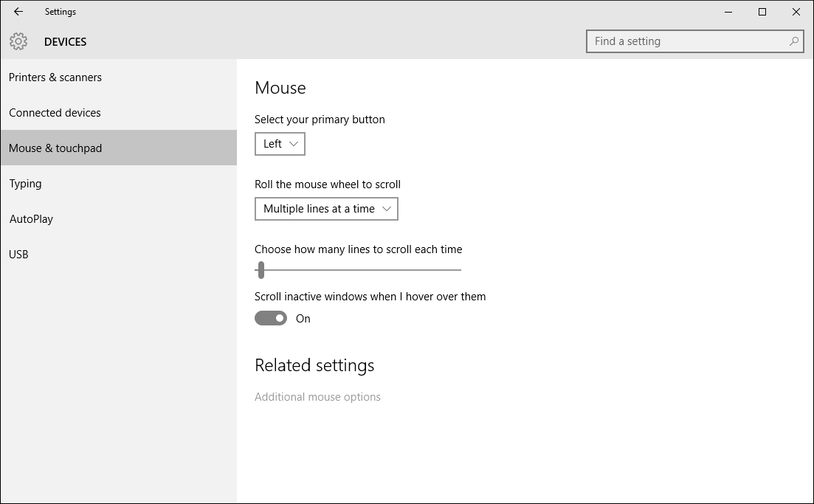814x504 pixels.
Task: Open Printers & scanners section
Action: [119, 77]
